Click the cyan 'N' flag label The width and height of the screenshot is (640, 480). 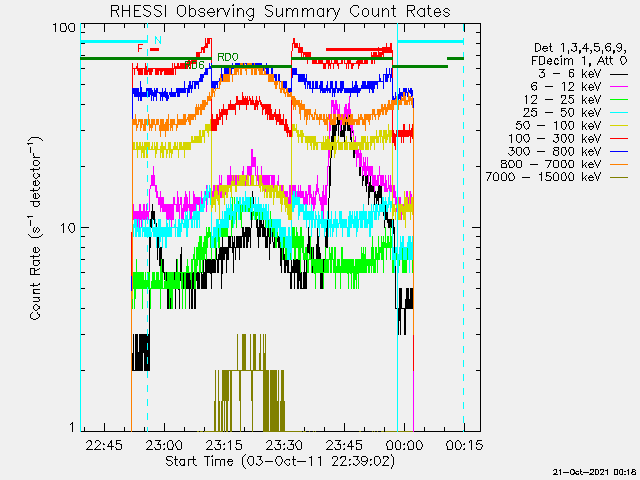click(158, 40)
